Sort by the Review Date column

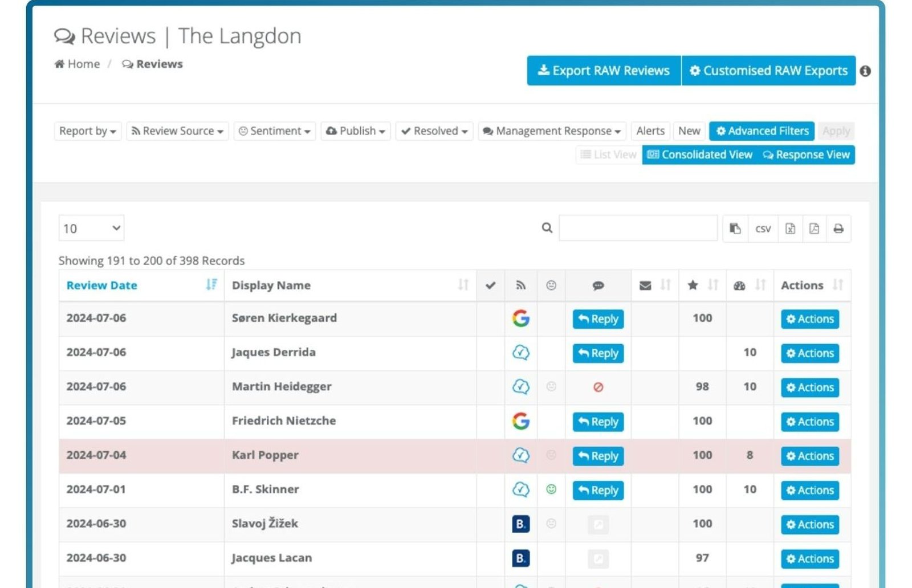(141, 285)
